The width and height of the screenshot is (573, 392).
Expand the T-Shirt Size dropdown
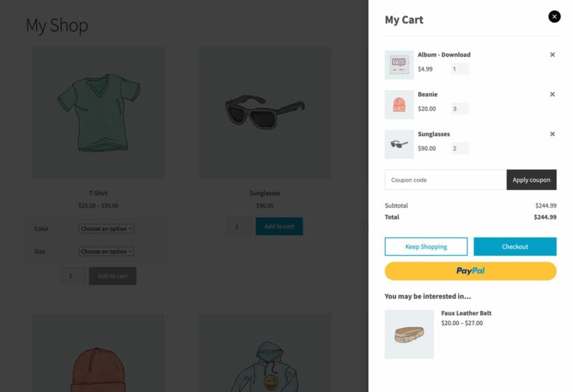(x=106, y=252)
